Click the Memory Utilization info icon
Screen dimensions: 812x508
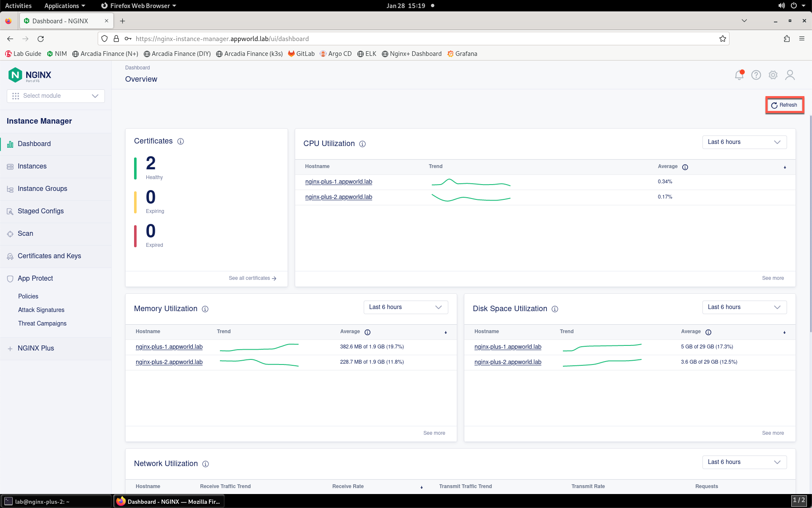click(205, 309)
